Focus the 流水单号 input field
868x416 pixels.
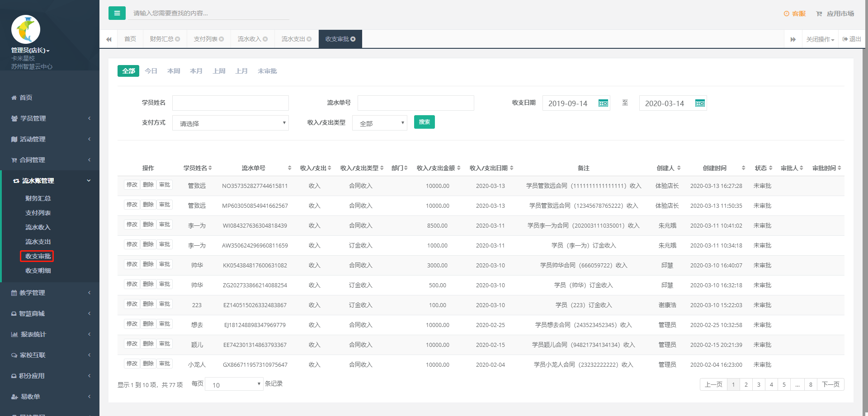pyautogui.click(x=416, y=103)
